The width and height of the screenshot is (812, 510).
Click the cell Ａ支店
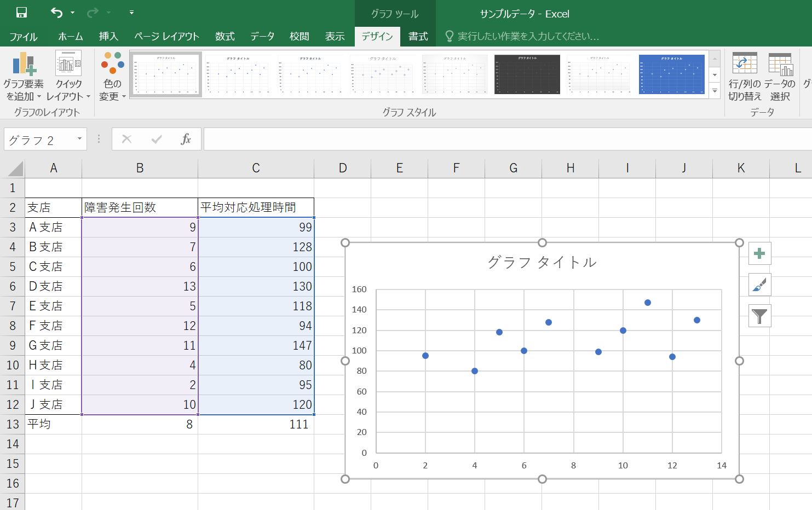[54, 227]
